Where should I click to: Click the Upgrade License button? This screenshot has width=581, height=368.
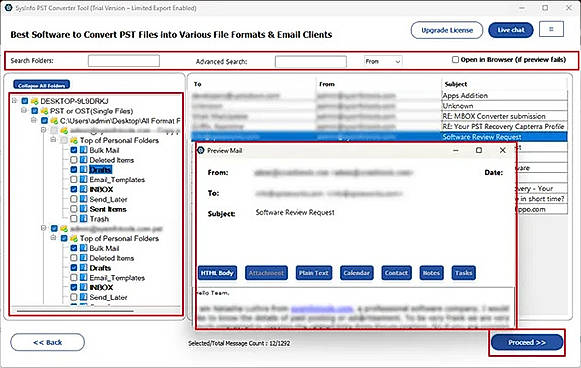click(x=447, y=30)
